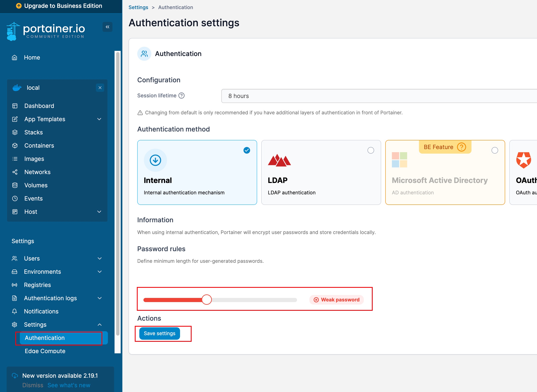Click the grey unfilled part of password slider

(254, 300)
